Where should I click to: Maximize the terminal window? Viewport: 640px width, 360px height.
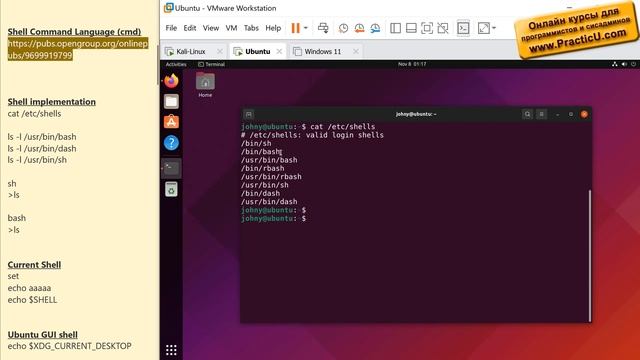click(571, 114)
